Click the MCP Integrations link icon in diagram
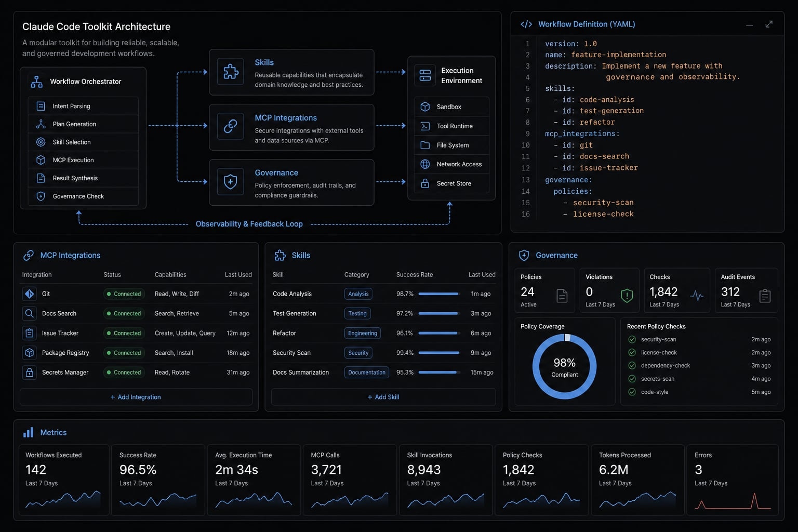 231,126
